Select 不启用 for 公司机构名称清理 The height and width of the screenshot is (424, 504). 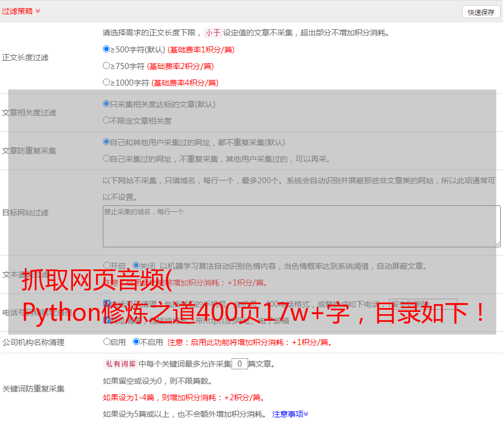[x=136, y=342]
